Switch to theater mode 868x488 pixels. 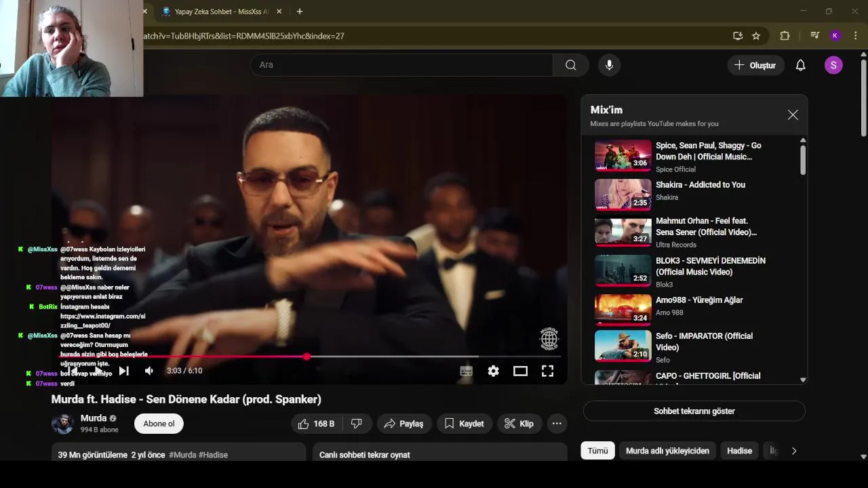coord(520,371)
